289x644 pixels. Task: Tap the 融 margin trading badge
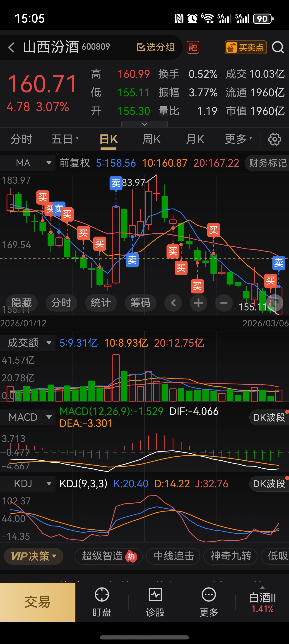(x=193, y=47)
